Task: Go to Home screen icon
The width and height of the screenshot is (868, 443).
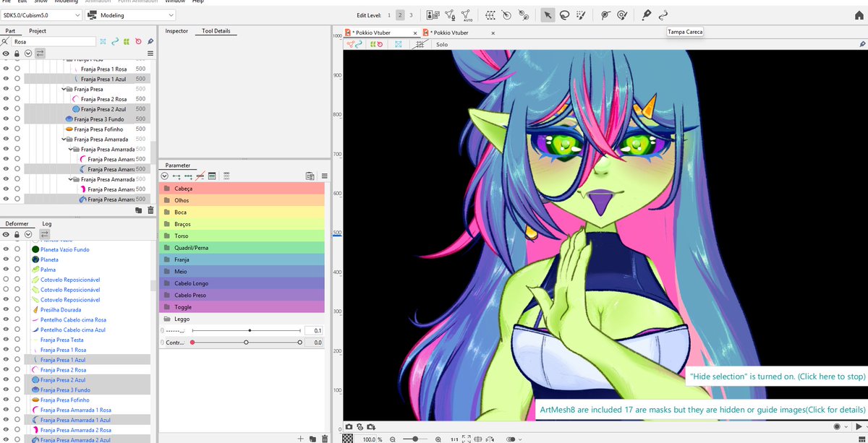Action: 858,14
